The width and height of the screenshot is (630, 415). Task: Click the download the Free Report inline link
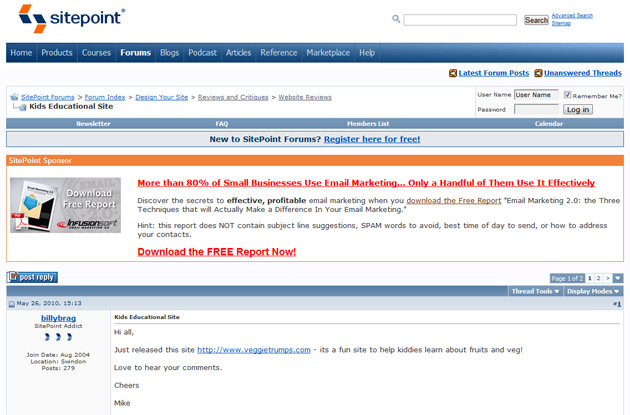[x=454, y=200]
